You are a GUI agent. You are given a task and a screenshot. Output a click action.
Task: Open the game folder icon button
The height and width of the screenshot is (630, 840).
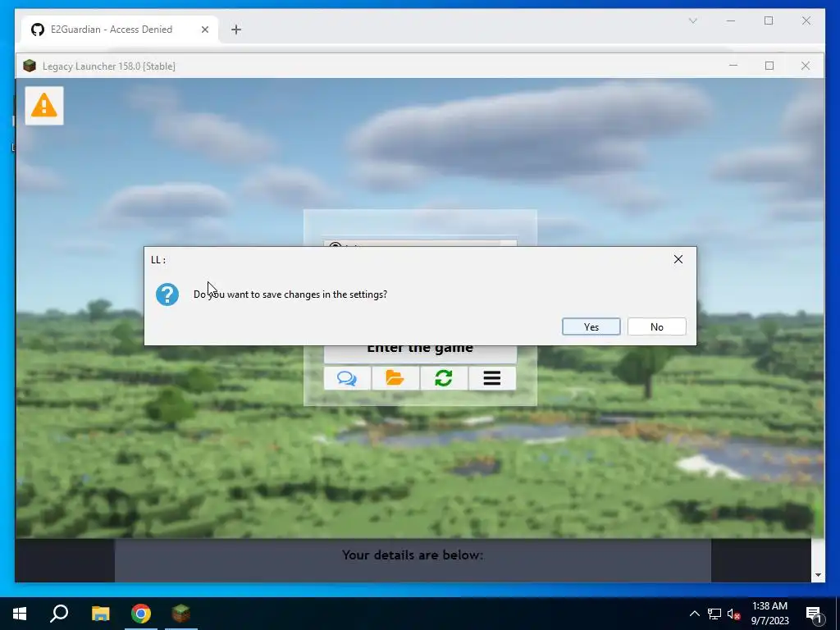[x=395, y=378]
